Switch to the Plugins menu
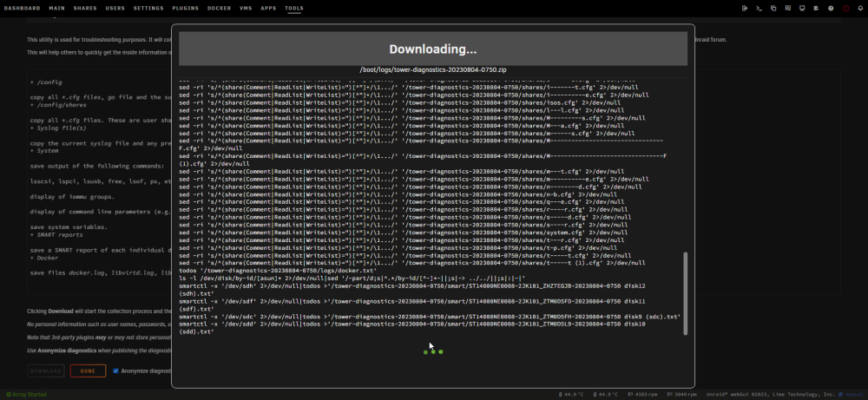This screenshot has width=868, height=400. coord(186,9)
